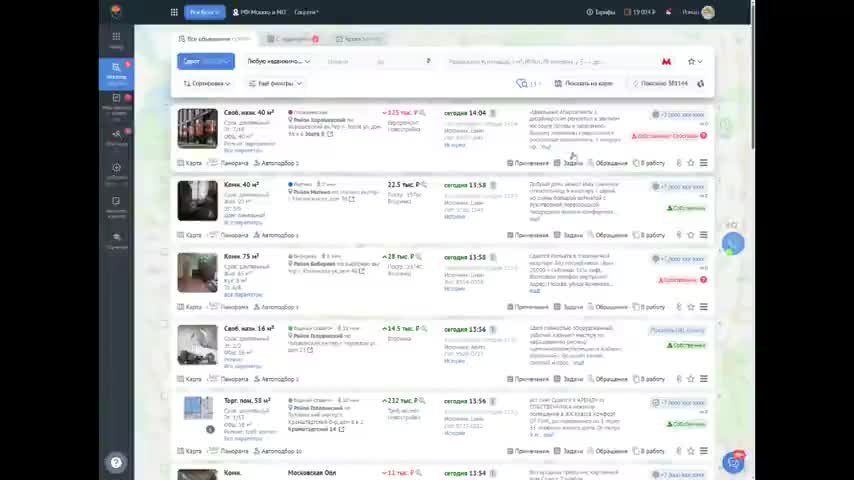Click 'В работу' in 'Торг. пом. 53 м²' row
854x480 pixels.
click(649, 451)
